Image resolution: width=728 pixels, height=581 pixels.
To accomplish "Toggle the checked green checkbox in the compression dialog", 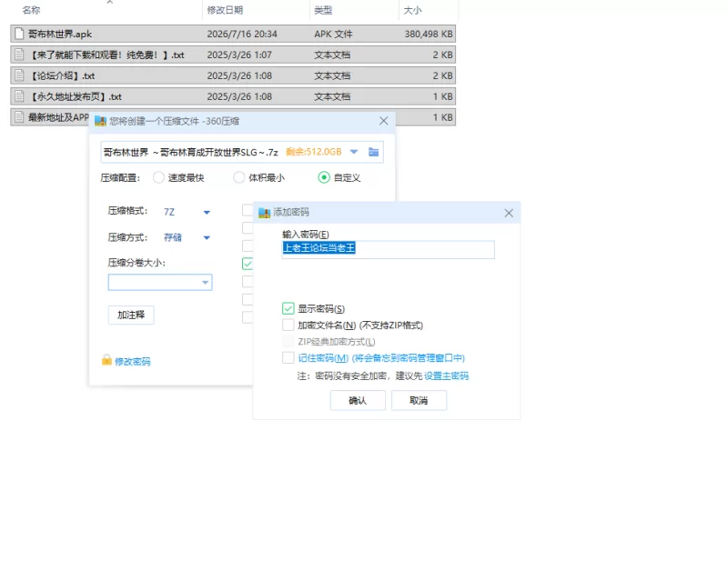I will tap(248, 264).
